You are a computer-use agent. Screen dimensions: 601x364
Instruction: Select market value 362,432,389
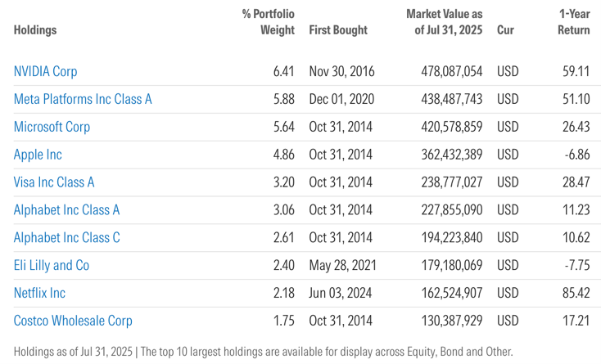coord(452,155)
